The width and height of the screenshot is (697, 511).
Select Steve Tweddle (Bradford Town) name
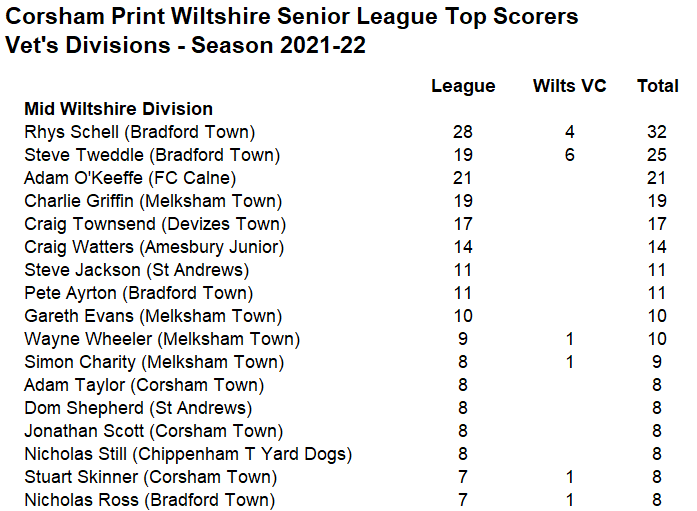[152, 155]
